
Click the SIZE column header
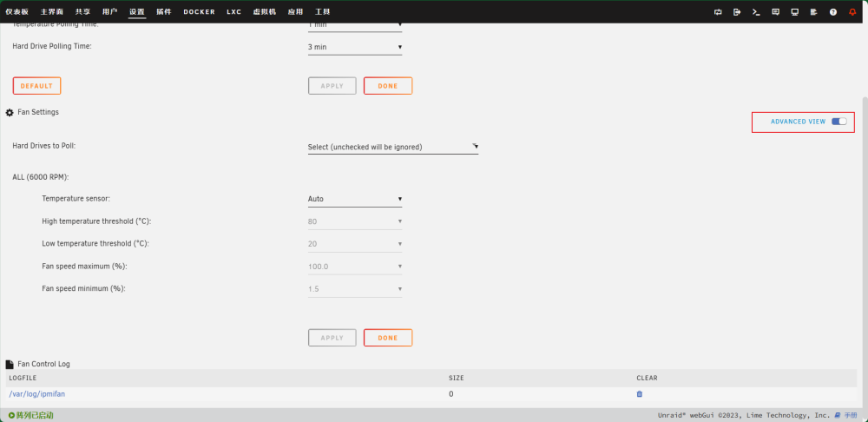click(x=457, y=379)
